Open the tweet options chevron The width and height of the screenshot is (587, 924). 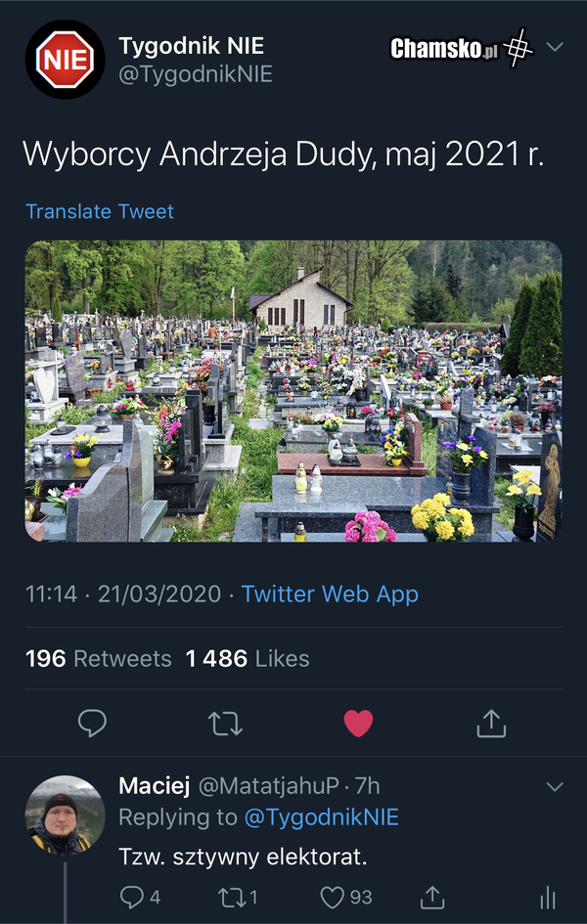click(x=555, y=47)
